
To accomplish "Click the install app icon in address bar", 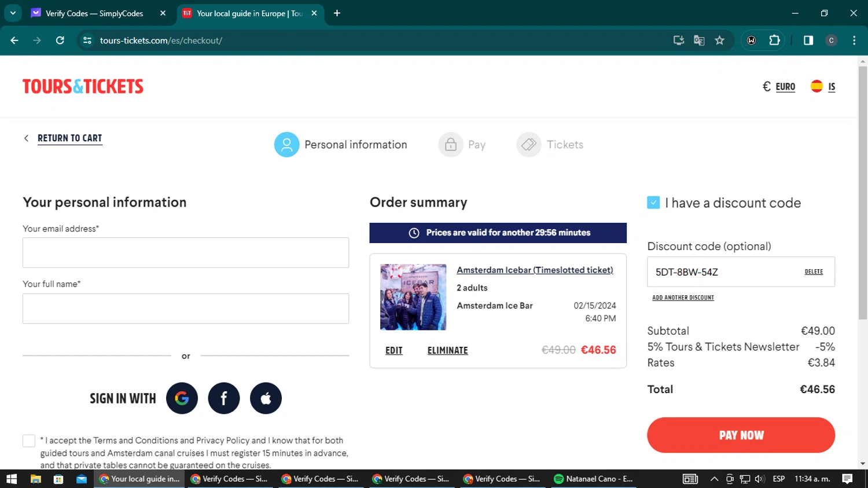I will 679,41.
